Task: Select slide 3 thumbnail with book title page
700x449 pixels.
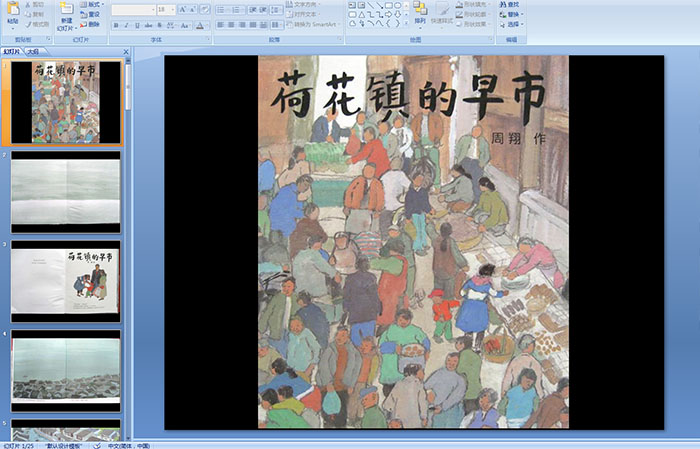Action: (66, 281)
